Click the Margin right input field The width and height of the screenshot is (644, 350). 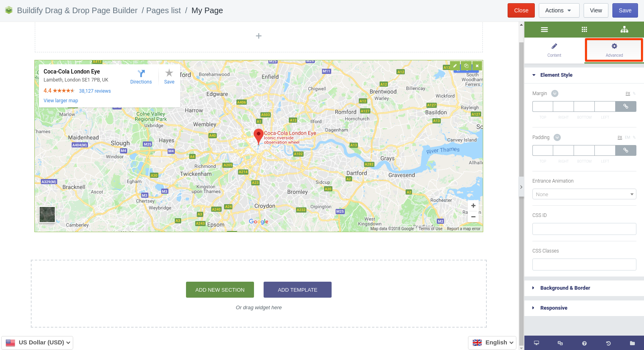tap(564, 106)
